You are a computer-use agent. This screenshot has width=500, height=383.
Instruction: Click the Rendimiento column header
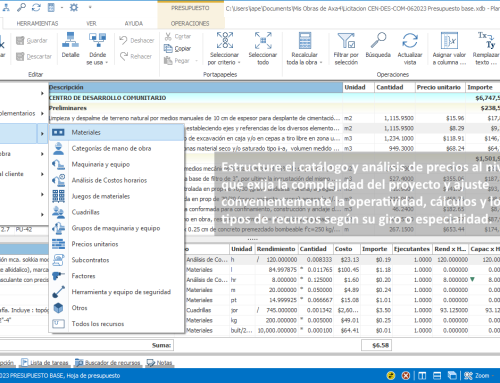click(276, 249)
